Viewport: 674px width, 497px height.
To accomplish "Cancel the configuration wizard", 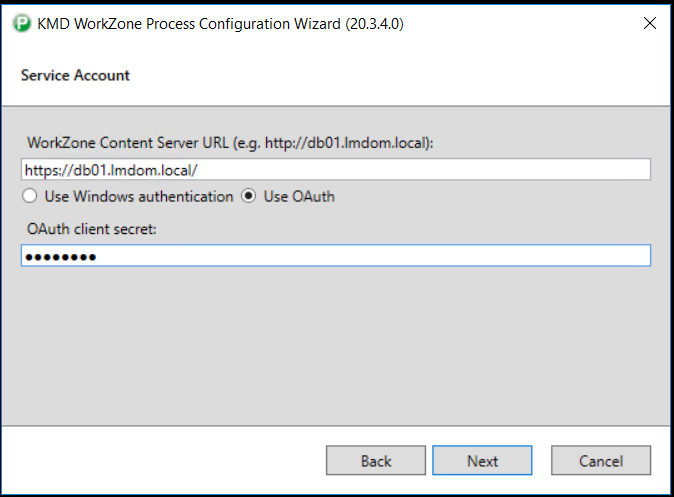I will tap(601, 460).
